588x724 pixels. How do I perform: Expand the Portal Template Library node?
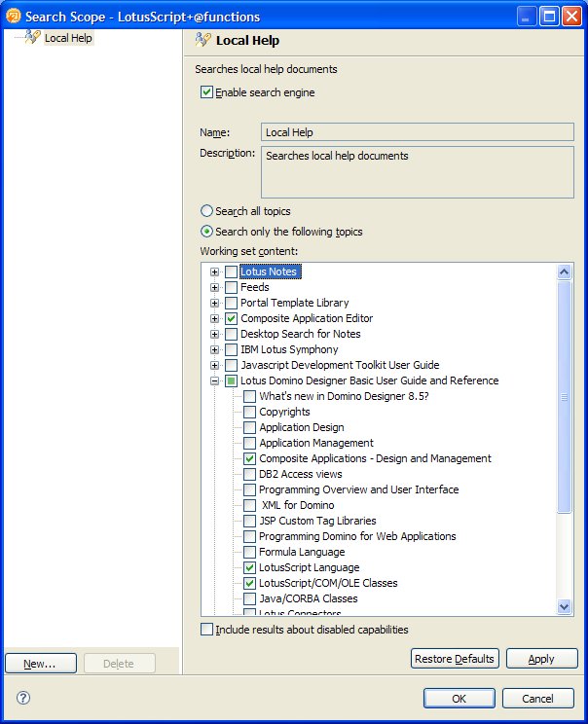point(214,304)
